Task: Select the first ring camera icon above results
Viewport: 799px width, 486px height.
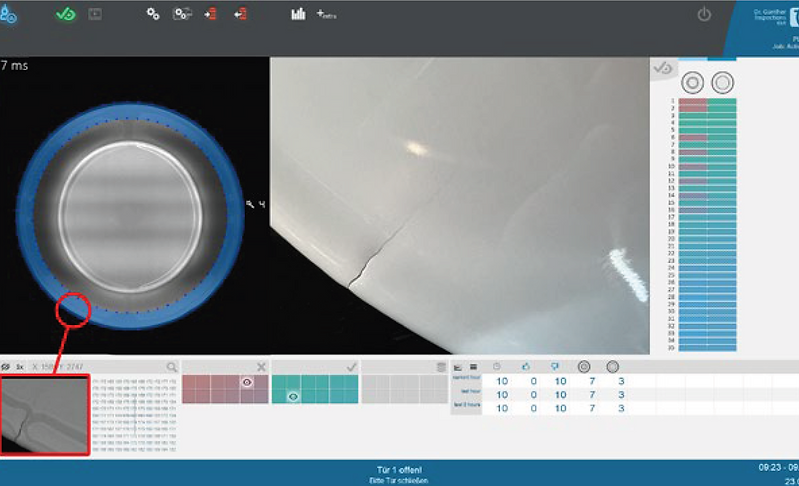Action: 693,83
